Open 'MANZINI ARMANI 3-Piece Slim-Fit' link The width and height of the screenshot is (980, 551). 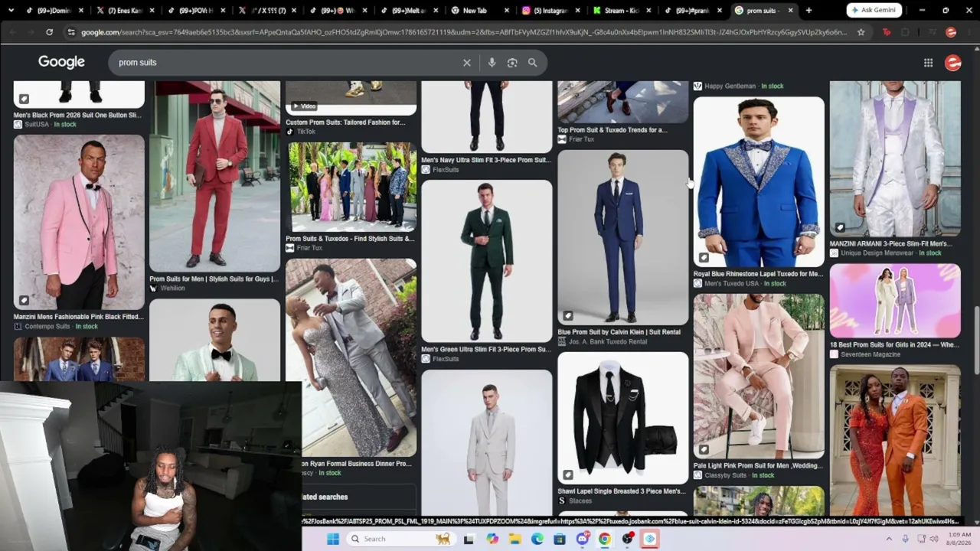[892, 244]
